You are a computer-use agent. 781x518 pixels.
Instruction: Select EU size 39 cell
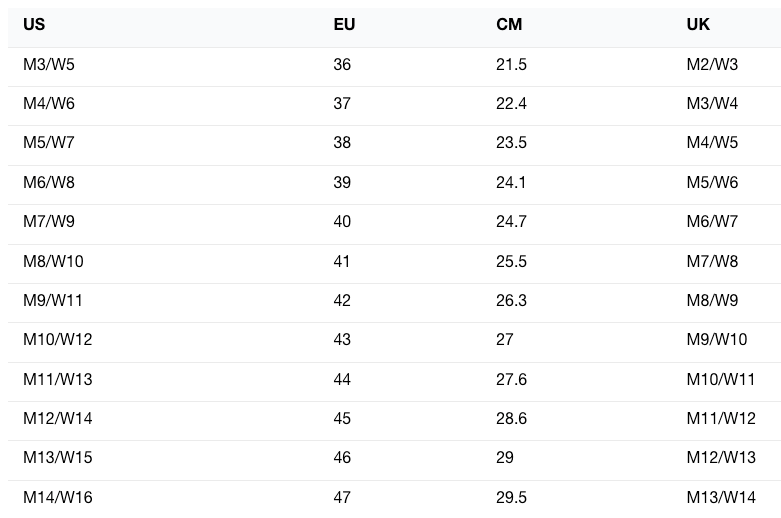tap(342, 183)
